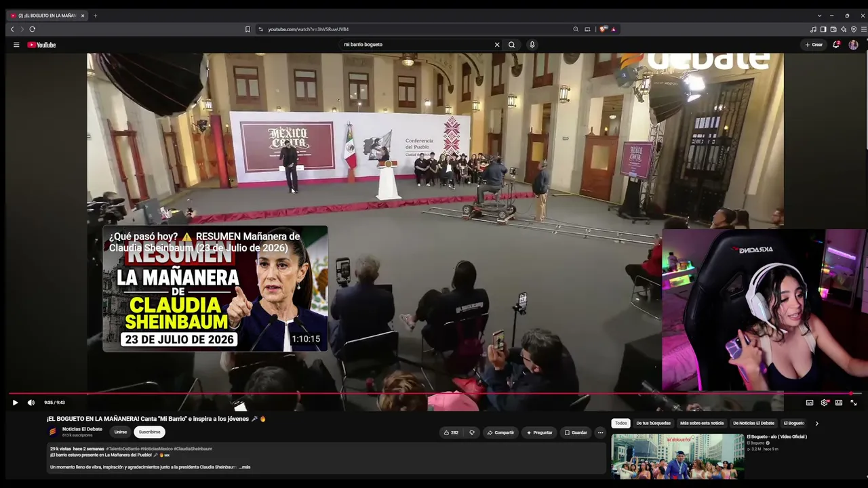Toggle the browser sidebar panel

click(823, 29)
